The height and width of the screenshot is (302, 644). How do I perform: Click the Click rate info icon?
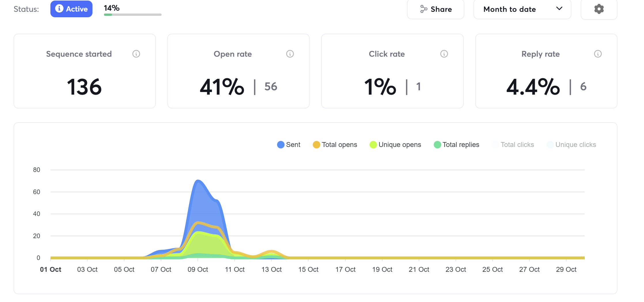(444, 54)
